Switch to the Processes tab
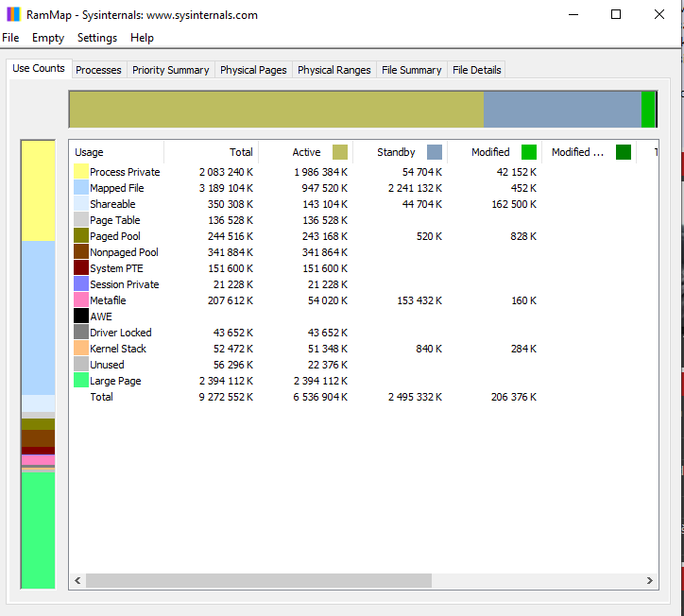Screen dimensions: 684x616 tap(98, 70)
